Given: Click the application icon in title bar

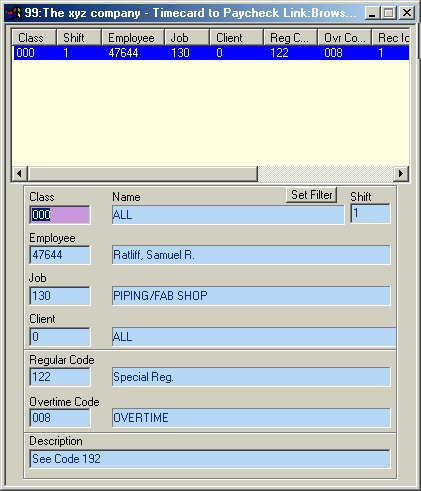Looking at the screenshot, I should tap(14, 13).
